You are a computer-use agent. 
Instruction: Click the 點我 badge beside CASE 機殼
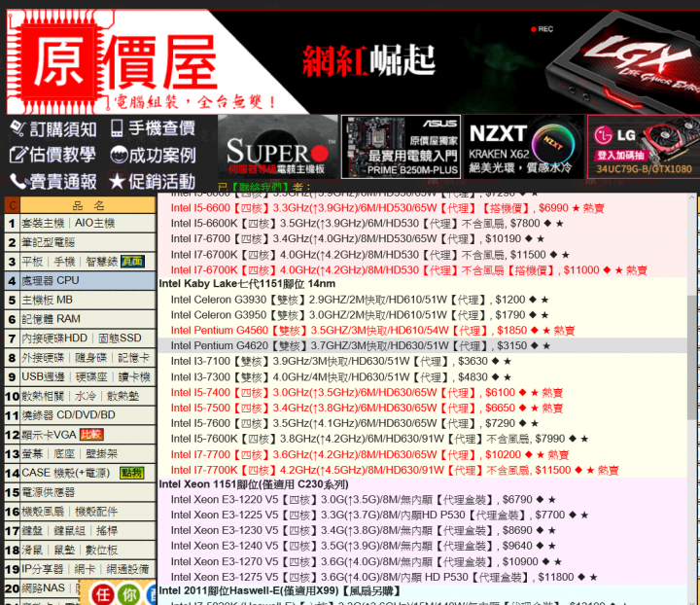point(132,473)
